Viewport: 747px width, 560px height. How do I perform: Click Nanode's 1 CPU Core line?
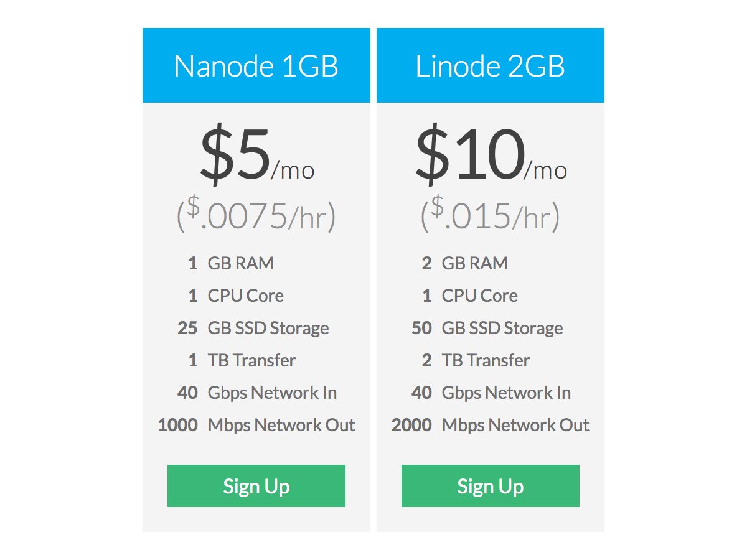pyautogui.click(x=235, y=296)
